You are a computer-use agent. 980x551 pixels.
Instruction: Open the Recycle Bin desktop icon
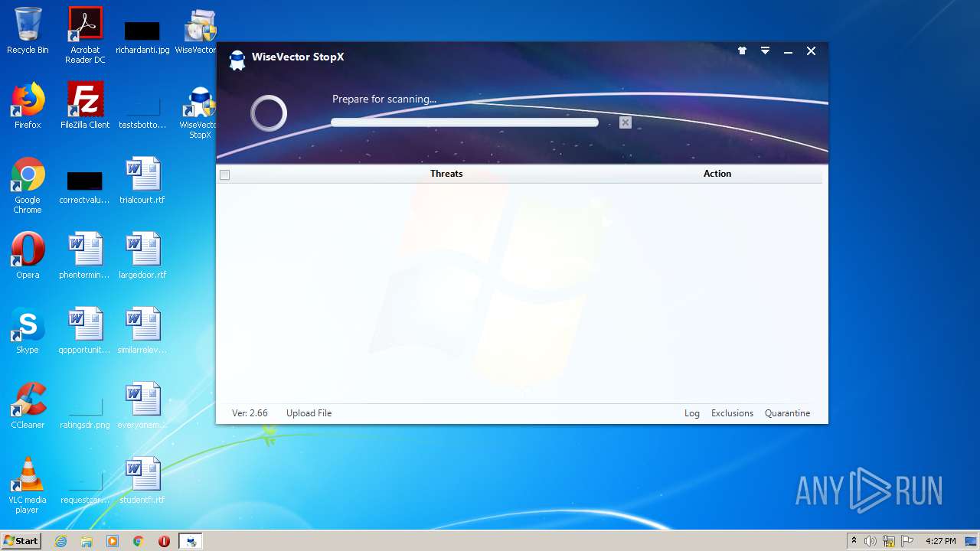point(28,31)
